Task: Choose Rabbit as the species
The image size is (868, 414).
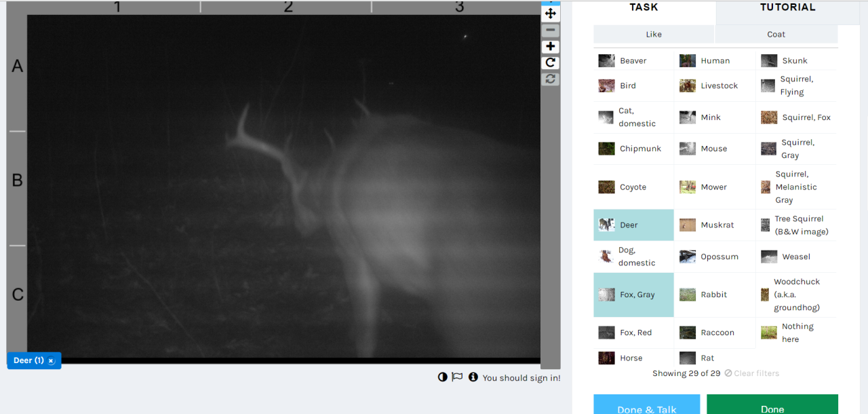Action: (715, 295)
